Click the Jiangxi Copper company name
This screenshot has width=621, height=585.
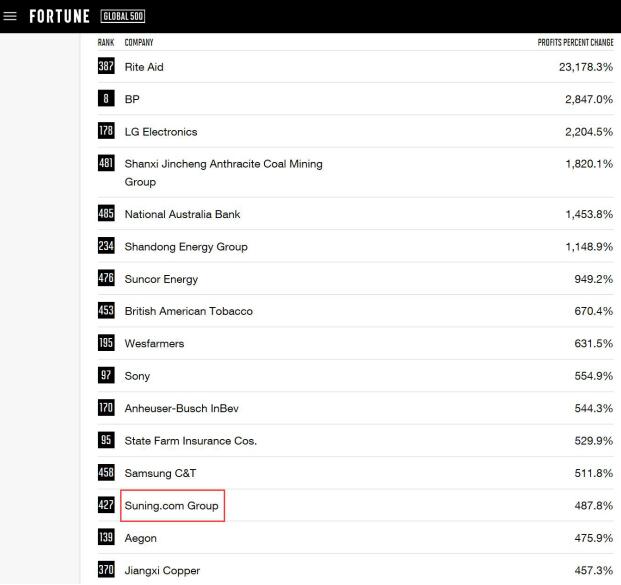coord(162,571)
